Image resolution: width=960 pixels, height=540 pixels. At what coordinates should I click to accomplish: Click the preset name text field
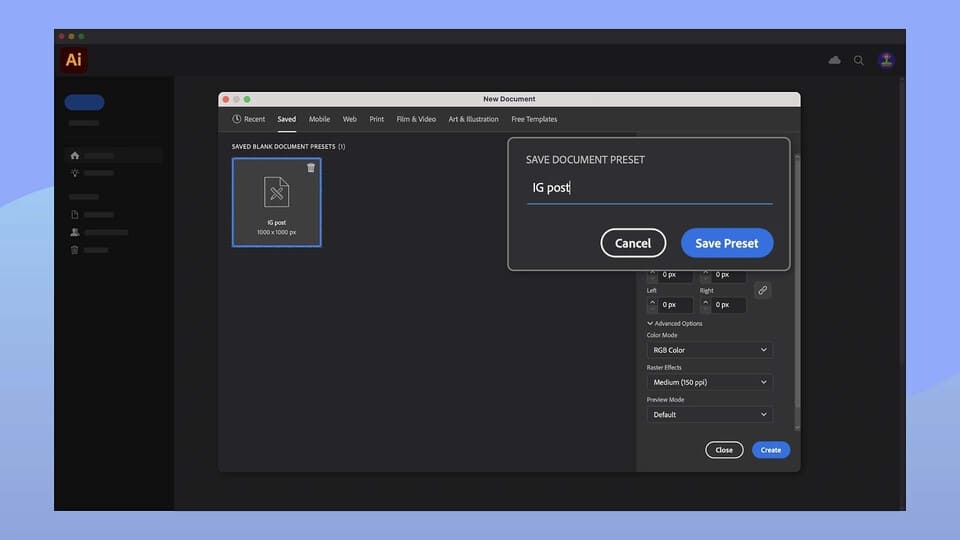pos(649,188)
